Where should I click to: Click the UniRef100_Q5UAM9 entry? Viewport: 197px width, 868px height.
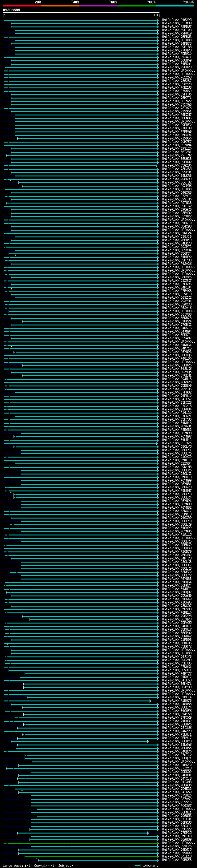[177, 596]
